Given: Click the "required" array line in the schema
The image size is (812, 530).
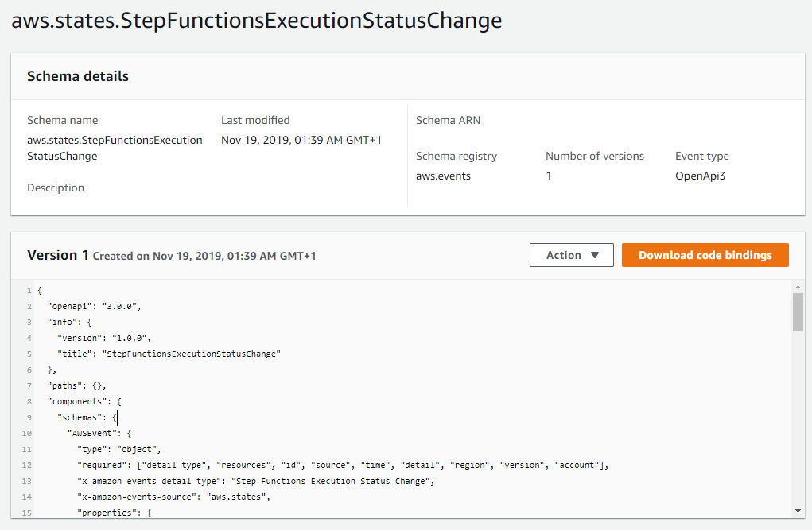Looking at the screenshot, I should pyautogui.click(x=342, y=465).
